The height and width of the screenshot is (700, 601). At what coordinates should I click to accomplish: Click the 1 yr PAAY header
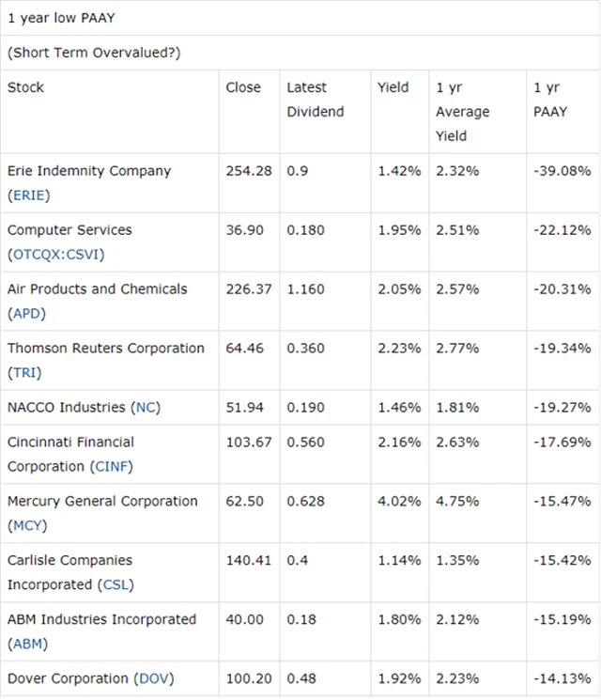coord(550,100)
